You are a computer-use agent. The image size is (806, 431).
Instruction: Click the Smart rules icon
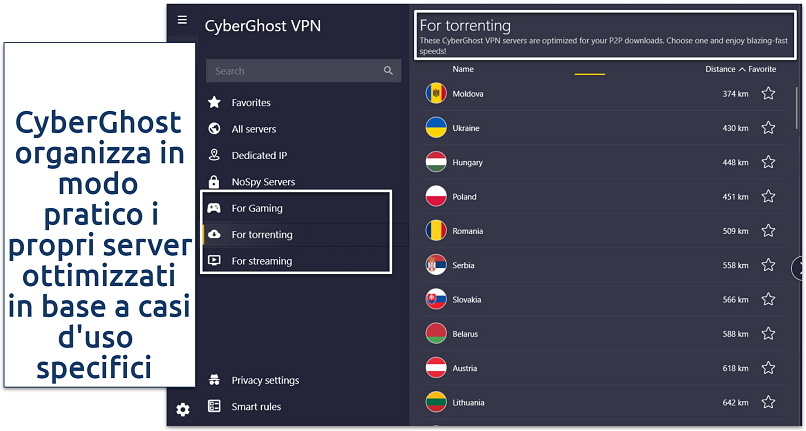click(x=213, y=406)
